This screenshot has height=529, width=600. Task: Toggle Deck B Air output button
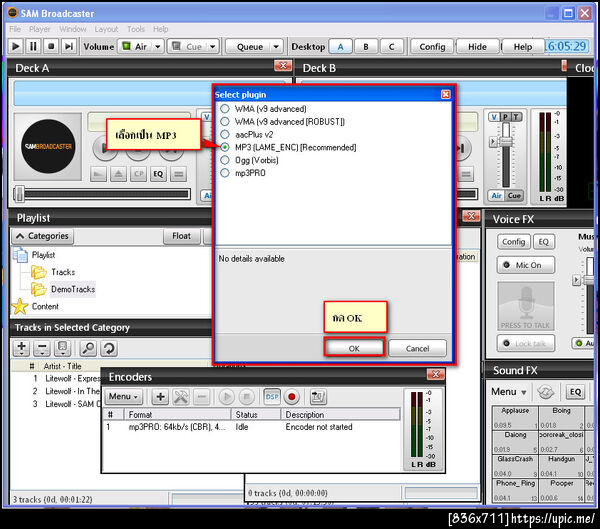pyautogui.click(x=496, y=196)
